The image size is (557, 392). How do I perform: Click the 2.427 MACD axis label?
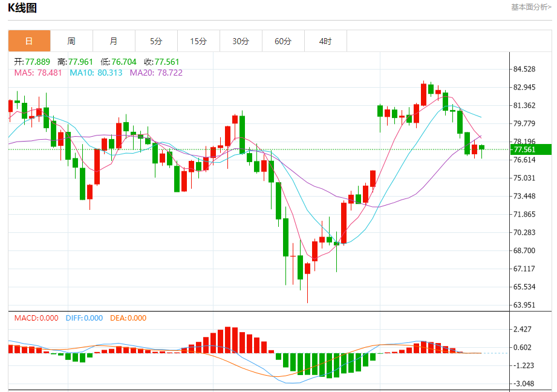click(x=522, y=329)
